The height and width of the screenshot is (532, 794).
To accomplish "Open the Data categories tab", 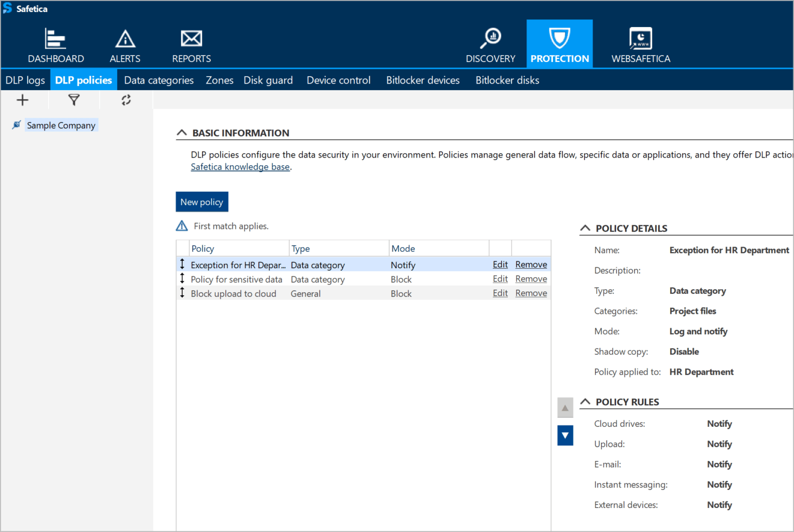I will coord(159,80).
